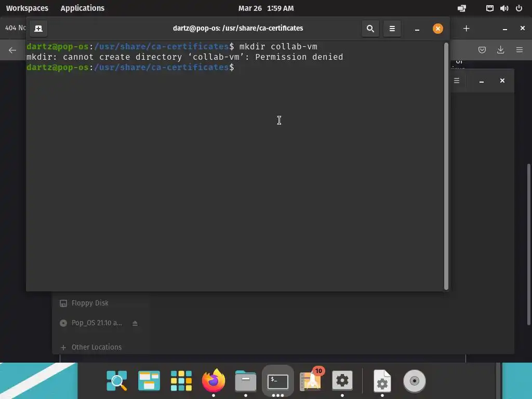Show the date and time panel

[x=266, y=8]
